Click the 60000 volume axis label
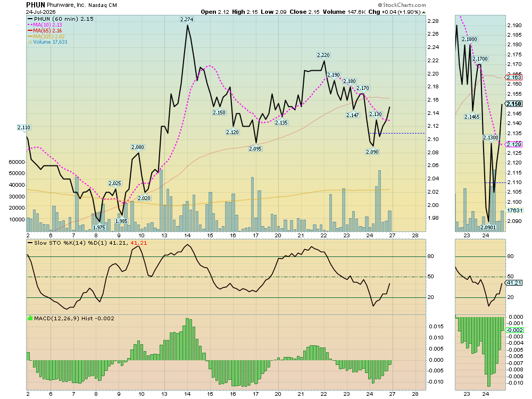532x399 pixels. (x=16, y=162)
